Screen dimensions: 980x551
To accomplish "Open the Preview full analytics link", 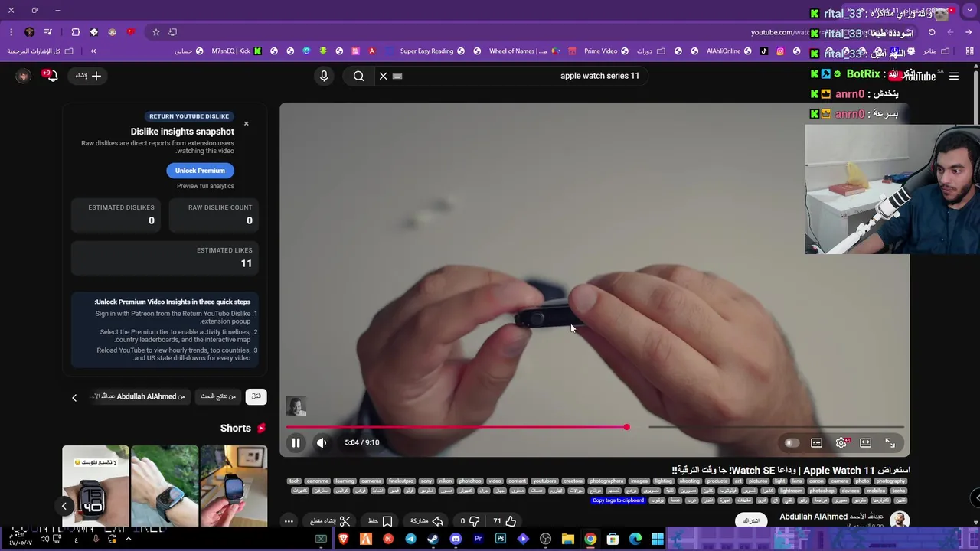I will (x=205, y=186).
